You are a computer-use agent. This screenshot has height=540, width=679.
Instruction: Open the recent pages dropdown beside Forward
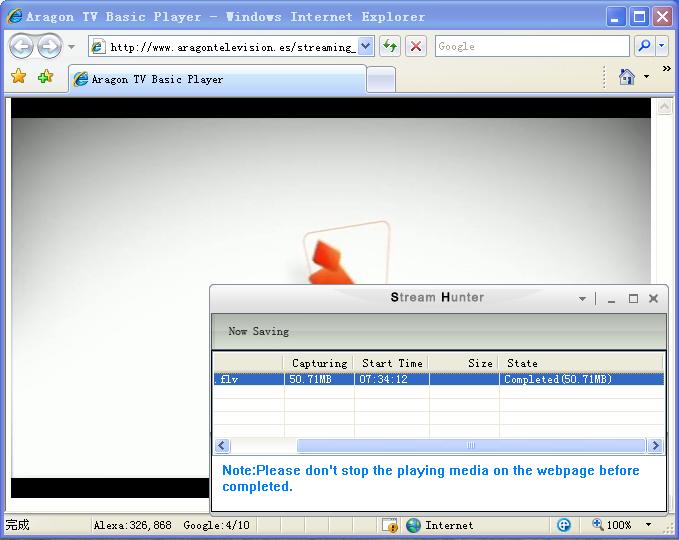coord(71,46)
